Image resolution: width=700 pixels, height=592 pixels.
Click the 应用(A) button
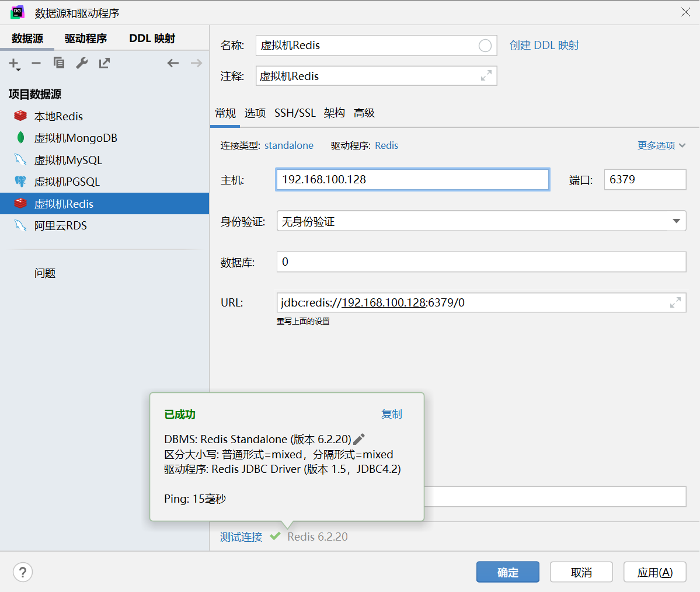coord(655,572)
